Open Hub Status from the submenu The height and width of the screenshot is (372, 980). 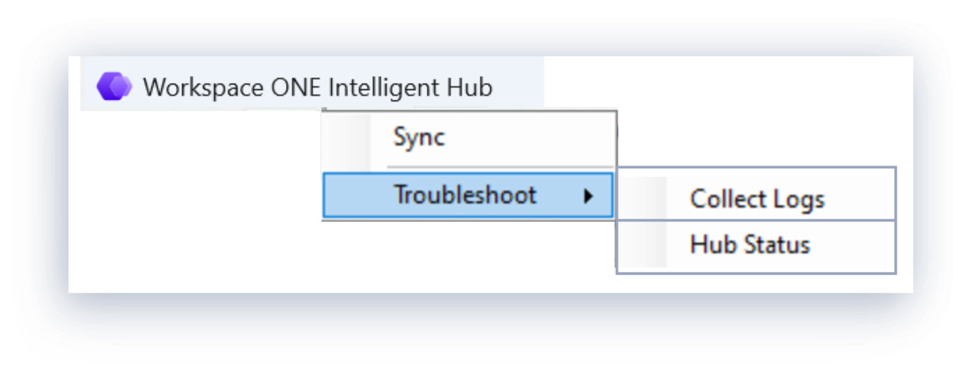tap(750, 245)
